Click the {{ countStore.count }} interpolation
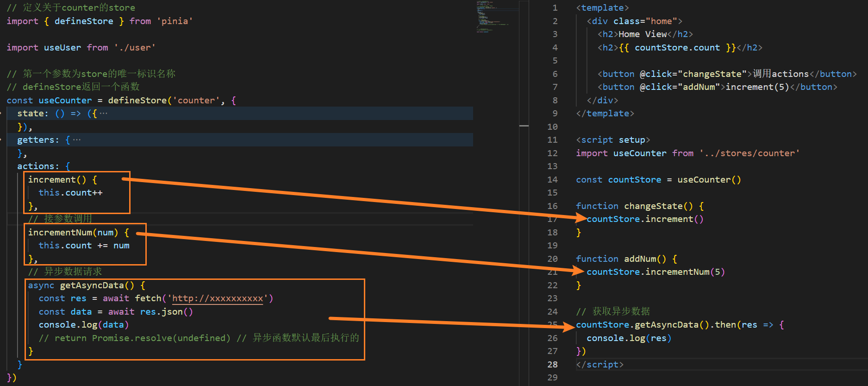868x386 pixels. pyautogui.click(x=677, y=48)
